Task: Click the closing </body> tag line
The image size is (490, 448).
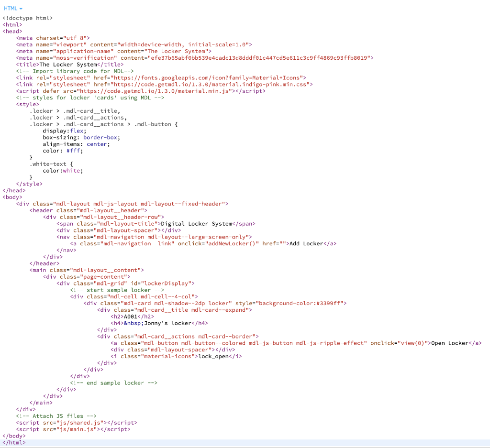Action: pyautogui.click(x=14, y=436)
